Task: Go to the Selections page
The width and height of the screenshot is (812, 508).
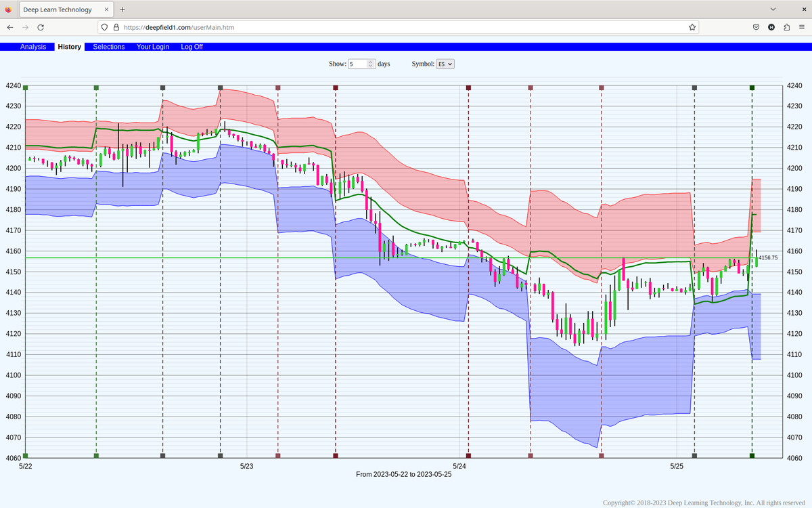Action: pos(109,47)
